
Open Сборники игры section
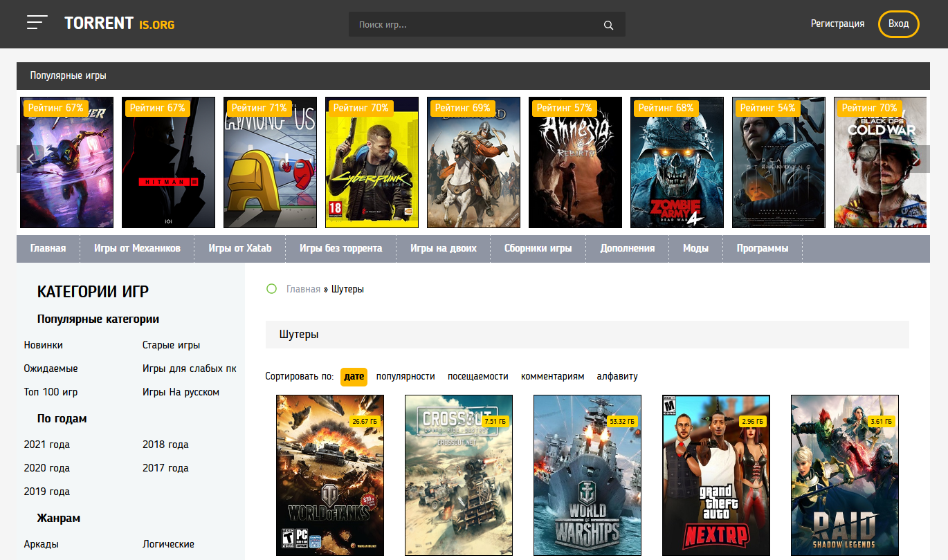[x=538, y=248]
